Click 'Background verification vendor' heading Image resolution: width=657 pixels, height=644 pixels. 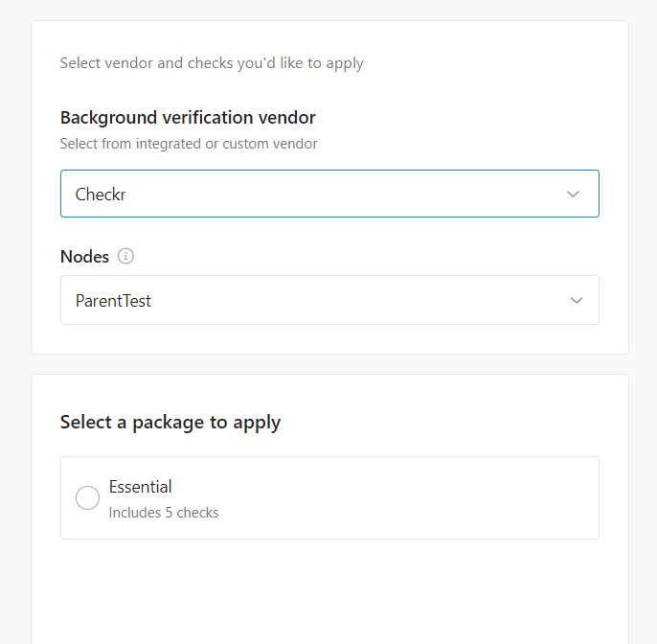pos(188,118)
